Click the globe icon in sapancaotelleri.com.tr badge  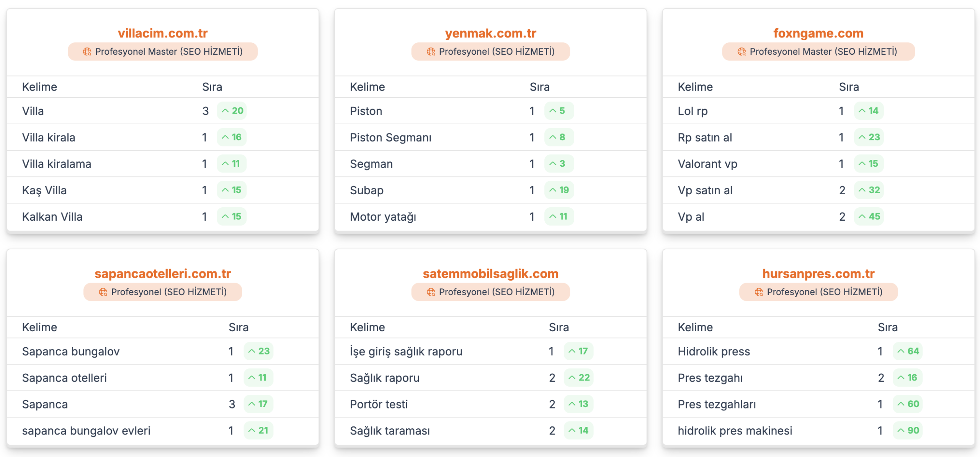103,292
